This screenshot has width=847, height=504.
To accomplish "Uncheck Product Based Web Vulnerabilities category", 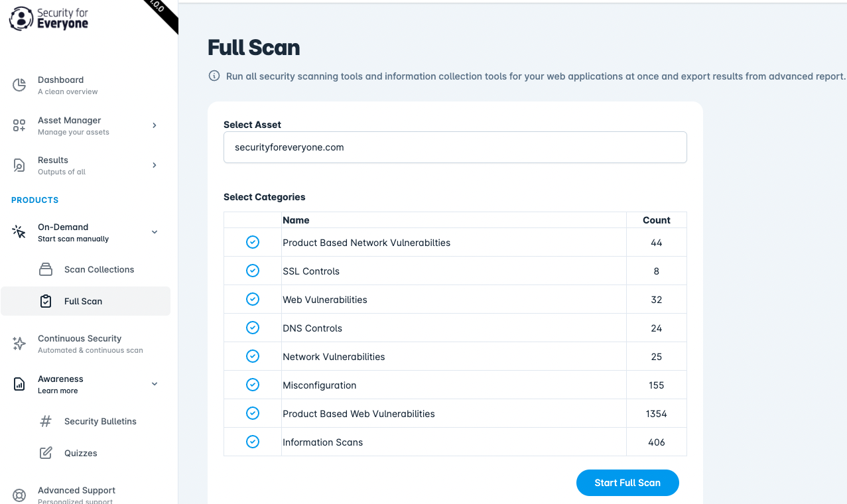I will pyautogui.click(x=253, y=413).
